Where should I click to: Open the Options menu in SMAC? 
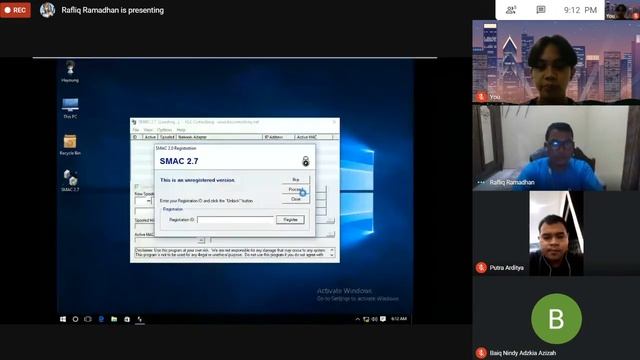pyautogui.click(x=164, y=130)
